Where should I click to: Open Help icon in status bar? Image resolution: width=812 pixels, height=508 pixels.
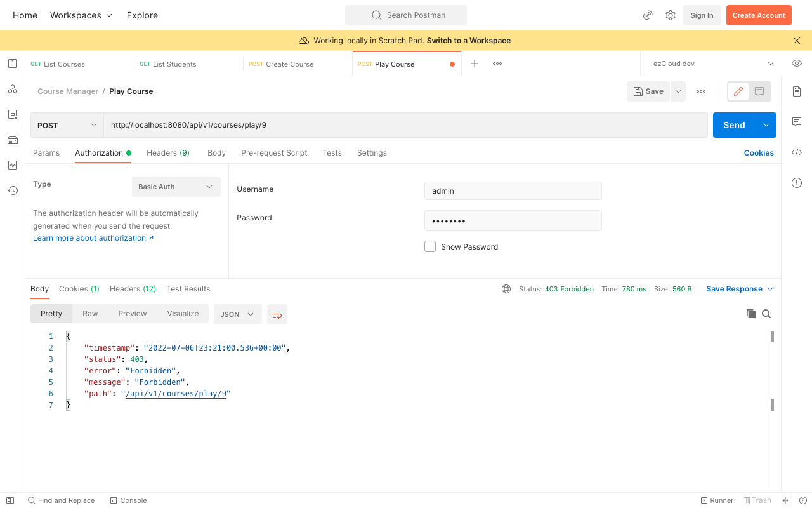(803, 500)
